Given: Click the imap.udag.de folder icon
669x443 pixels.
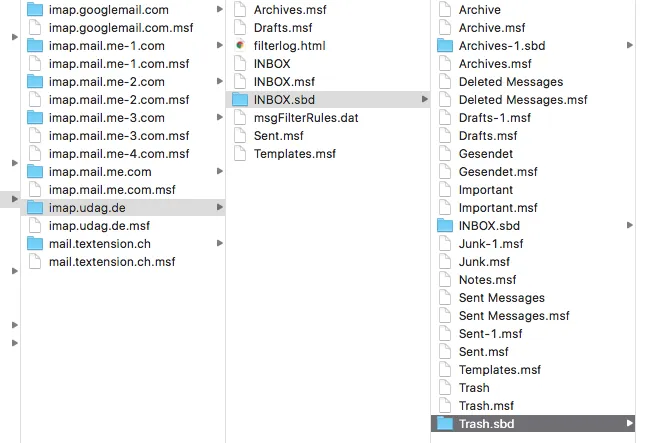Looking at the screenshot, I should [35, 207].
